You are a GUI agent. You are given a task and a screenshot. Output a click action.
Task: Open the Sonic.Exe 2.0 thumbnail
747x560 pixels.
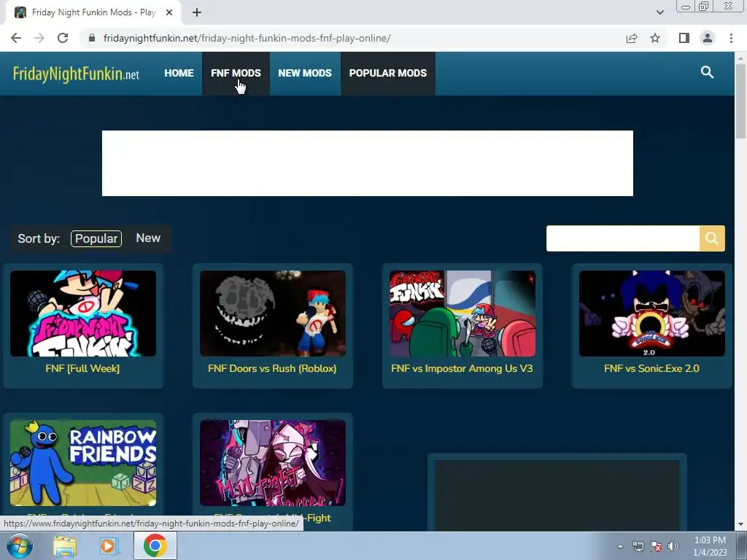(651, 314)
